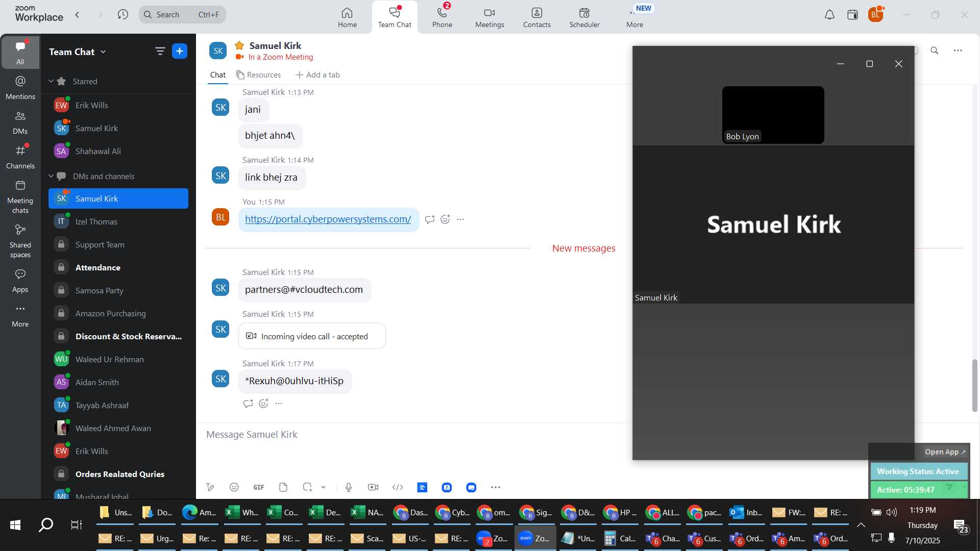The width and height of the screenshot is (980, 551).
Task: Open the More option in the left sidebar
Action: [x=20, y=315]
